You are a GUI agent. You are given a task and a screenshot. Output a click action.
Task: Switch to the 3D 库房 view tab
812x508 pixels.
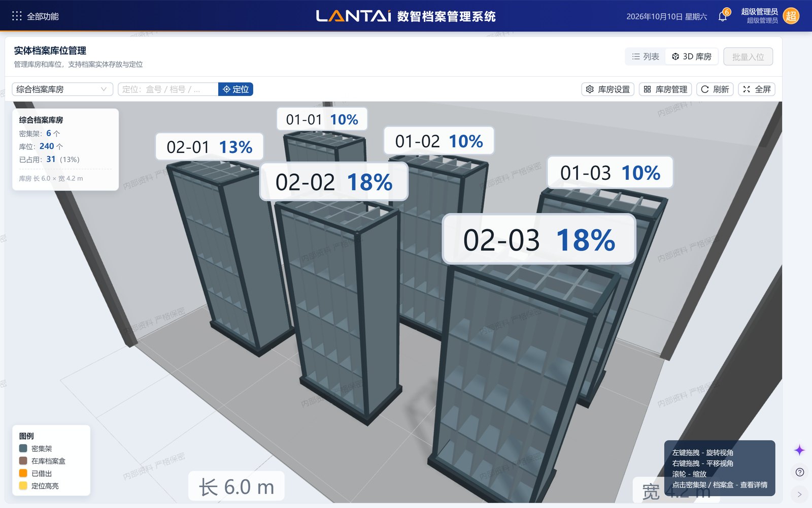(692, 56)
